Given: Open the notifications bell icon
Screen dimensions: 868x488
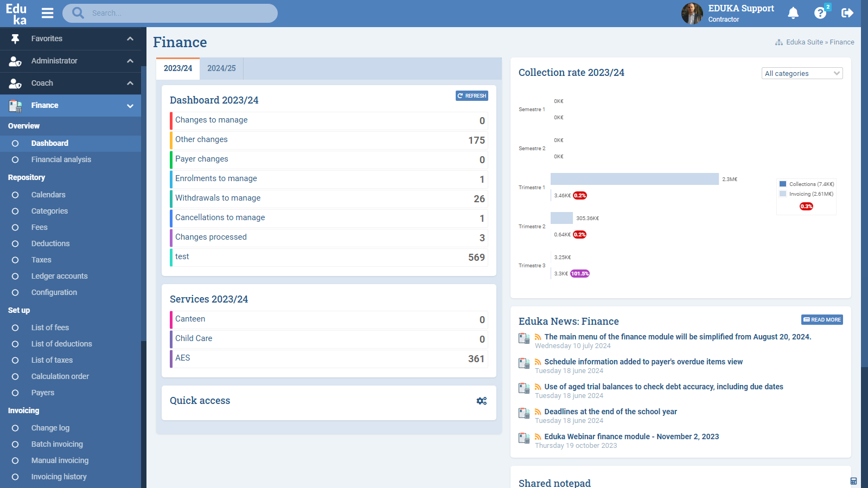Looking at the screenshot, I should click(x=793, y=12).
